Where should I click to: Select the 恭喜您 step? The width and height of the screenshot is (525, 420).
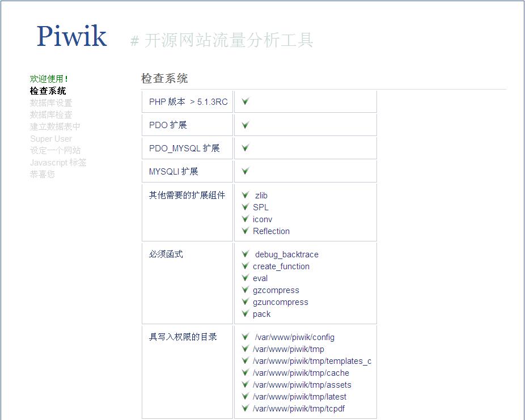[x=42, y=174]
